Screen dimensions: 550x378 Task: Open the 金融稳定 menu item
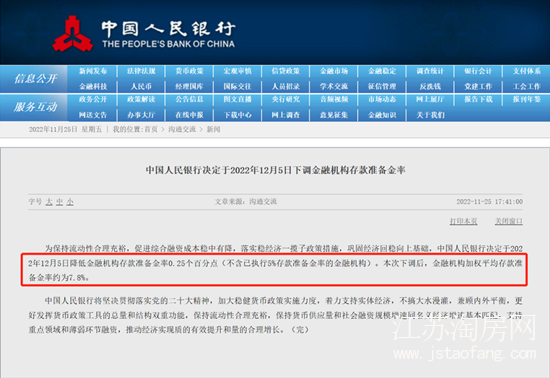tap(382, 71)
